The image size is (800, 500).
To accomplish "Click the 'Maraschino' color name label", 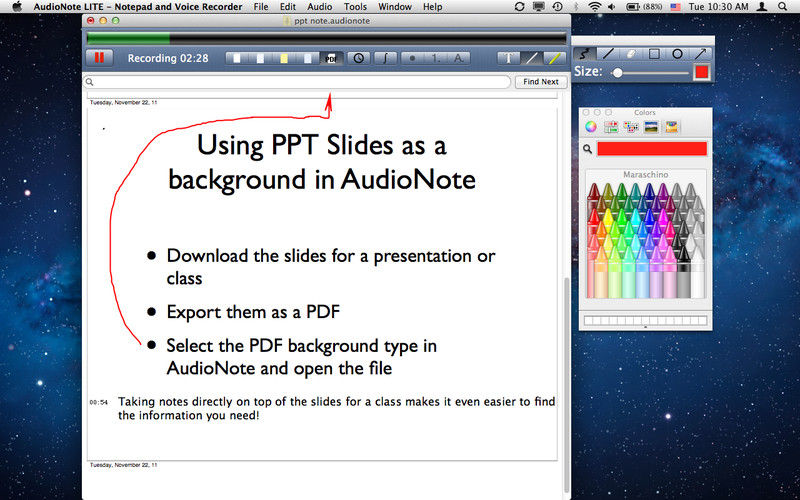I will pos(645,174).
